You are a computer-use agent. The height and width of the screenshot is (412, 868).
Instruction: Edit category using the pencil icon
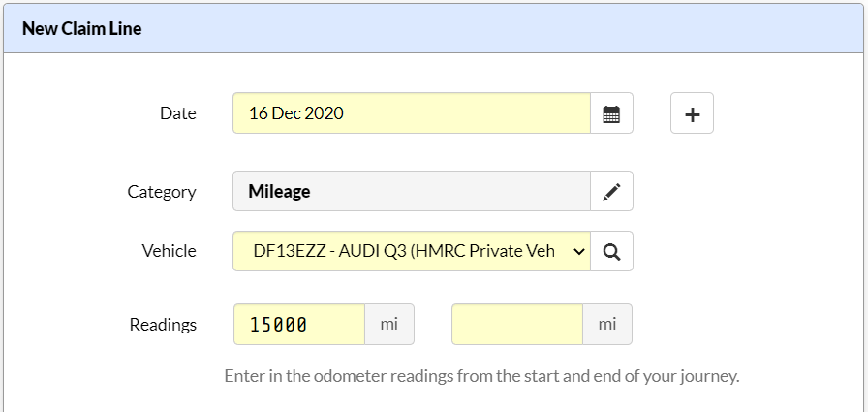611,191
